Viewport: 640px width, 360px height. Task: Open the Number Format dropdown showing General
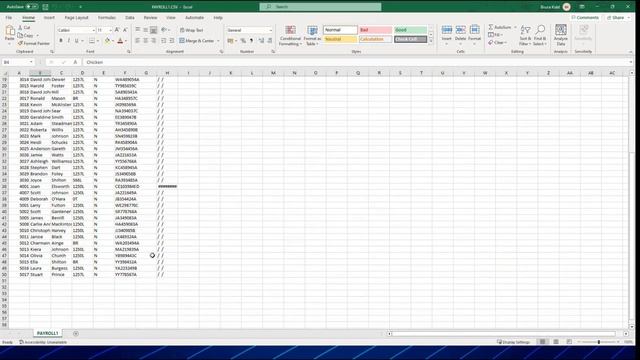pyautogui.click(x=270, y=30)
